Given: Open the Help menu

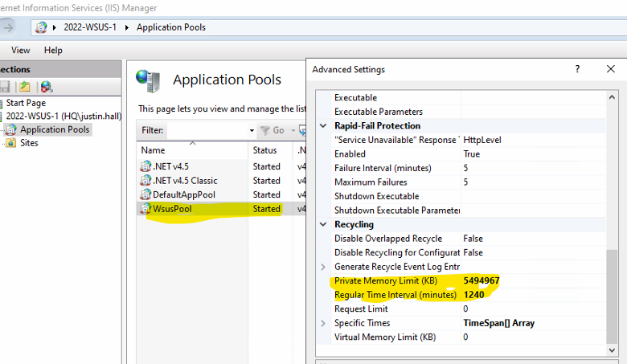Looking at the screenshot, I should tap(53, 51).
